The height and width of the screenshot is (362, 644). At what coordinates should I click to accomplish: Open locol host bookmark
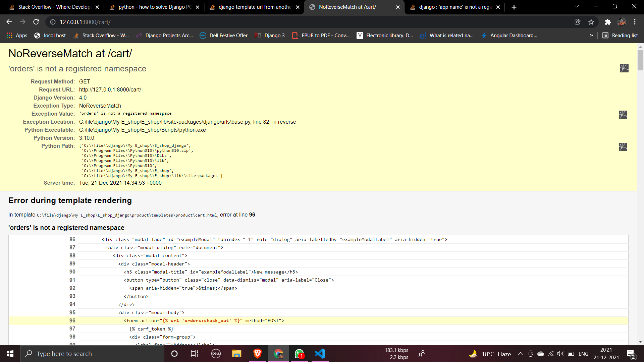(x=50, y=36)
